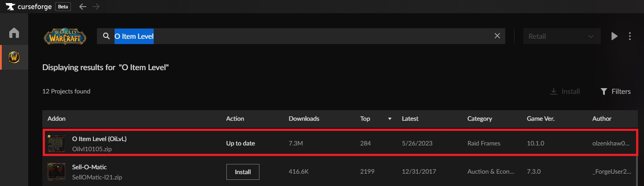Sort by the Game Ver. column

click(x=540, y=119)
